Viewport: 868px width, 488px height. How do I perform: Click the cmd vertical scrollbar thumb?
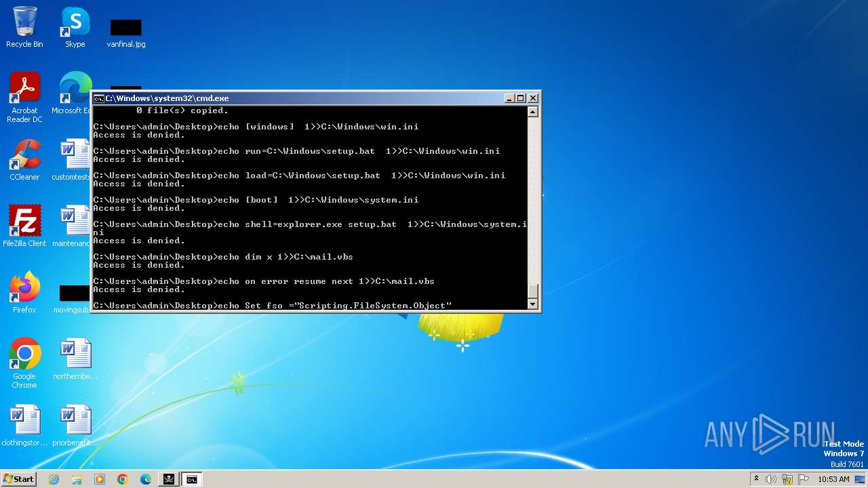pos(533,291)
